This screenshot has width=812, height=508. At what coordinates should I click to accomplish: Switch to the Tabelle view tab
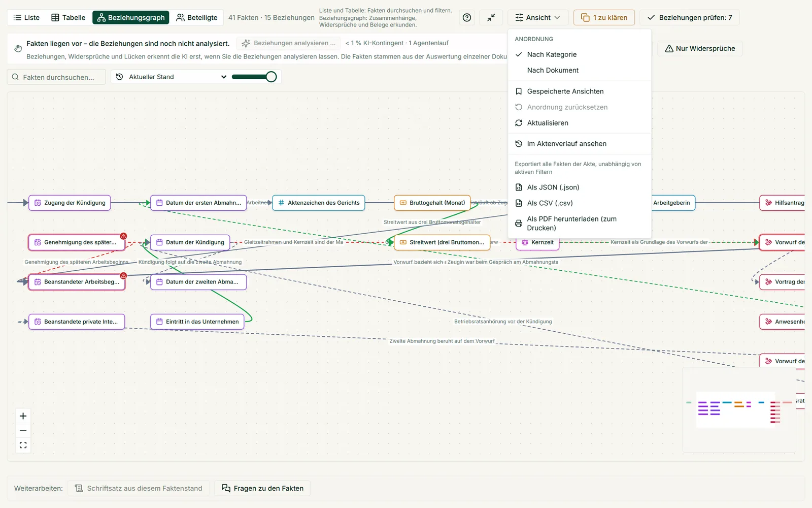point(69,17)
